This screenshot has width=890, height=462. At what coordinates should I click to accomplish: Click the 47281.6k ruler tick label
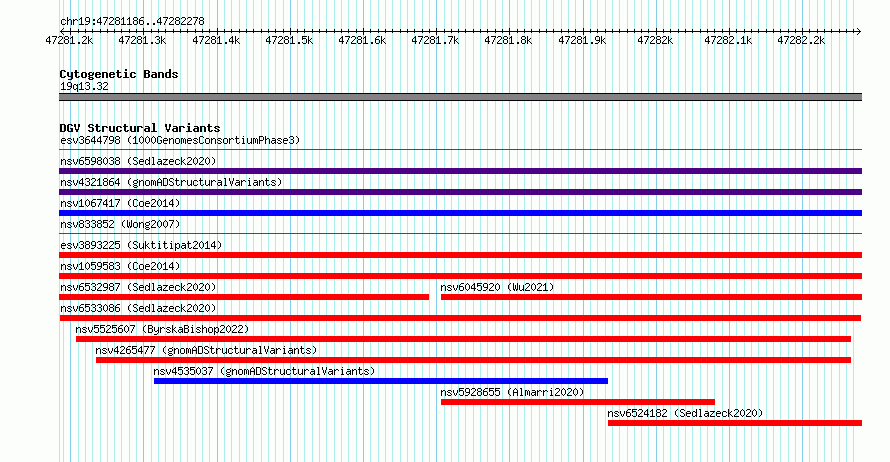[362, 40]
